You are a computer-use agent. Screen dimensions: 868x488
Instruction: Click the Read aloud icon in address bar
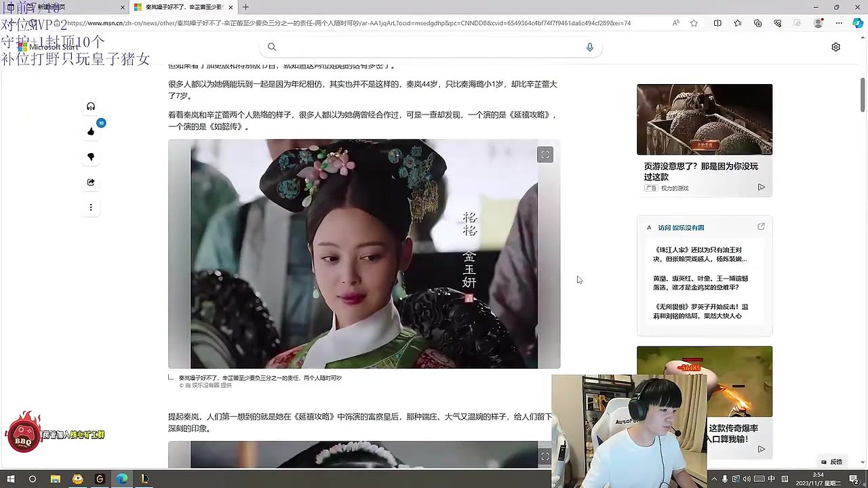[676, 23]
